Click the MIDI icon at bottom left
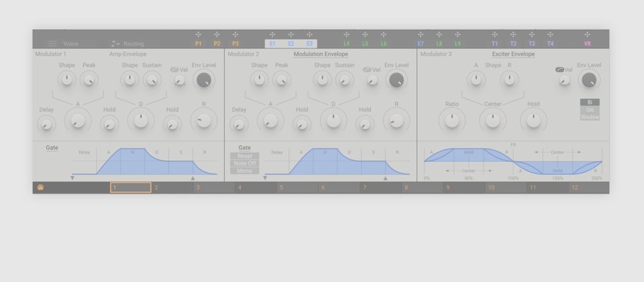 [40, 187]
